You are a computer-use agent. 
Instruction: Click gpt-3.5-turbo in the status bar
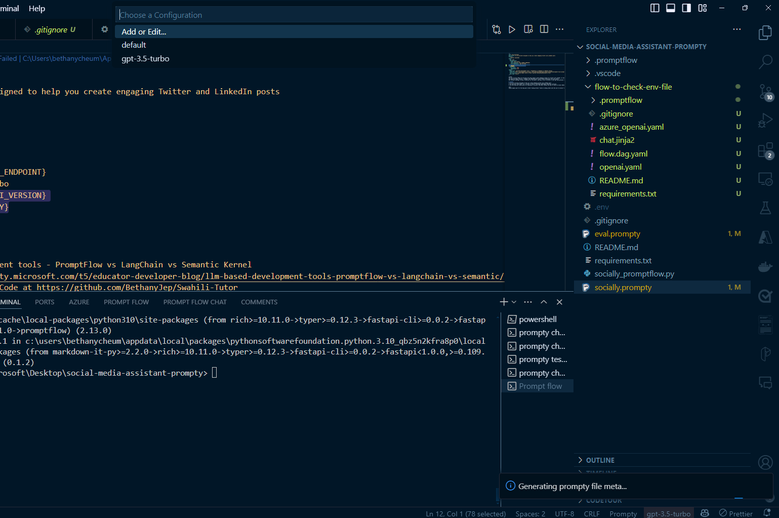click(668, 514)
